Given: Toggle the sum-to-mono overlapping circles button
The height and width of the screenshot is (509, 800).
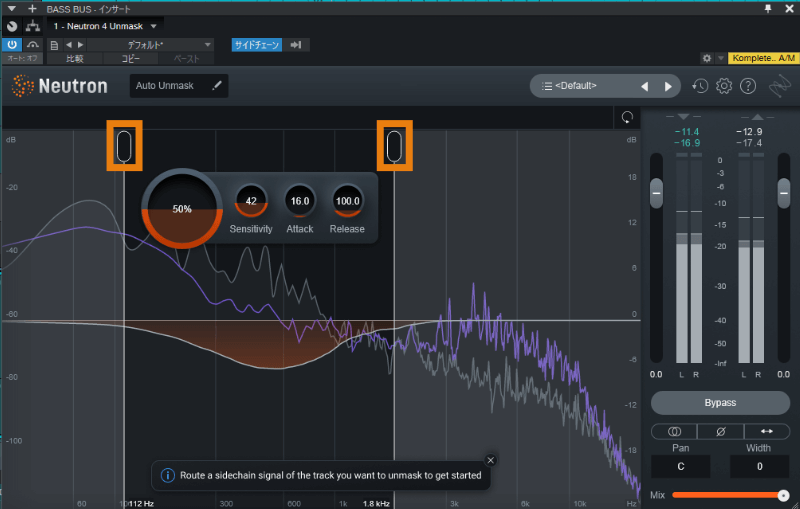Looking at the screenshot, I should (x=674, y=431).
